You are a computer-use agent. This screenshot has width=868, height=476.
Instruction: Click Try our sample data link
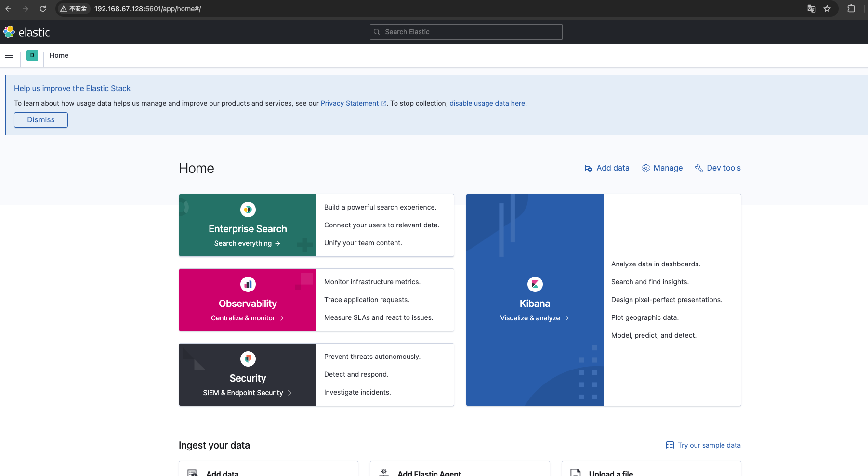click(703, 445)
